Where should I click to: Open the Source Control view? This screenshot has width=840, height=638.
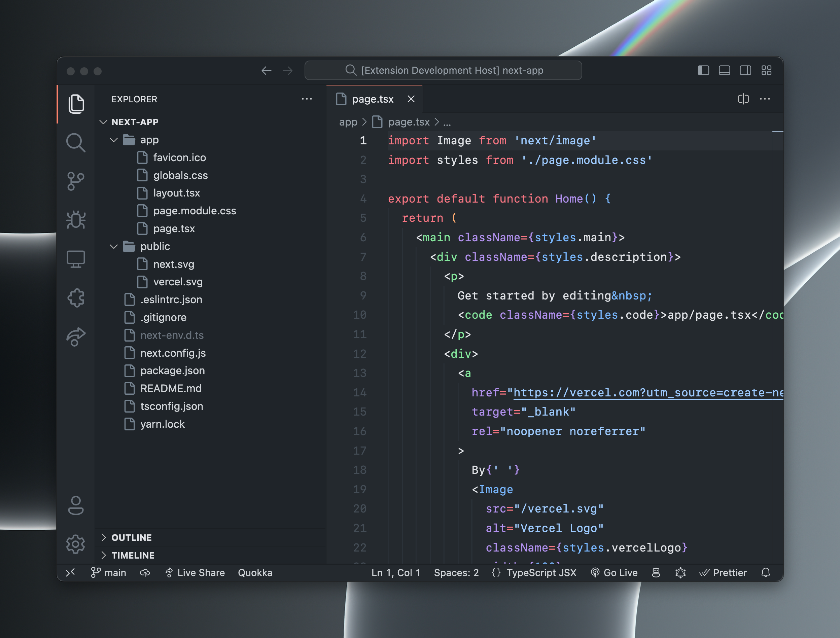point(76,181)
